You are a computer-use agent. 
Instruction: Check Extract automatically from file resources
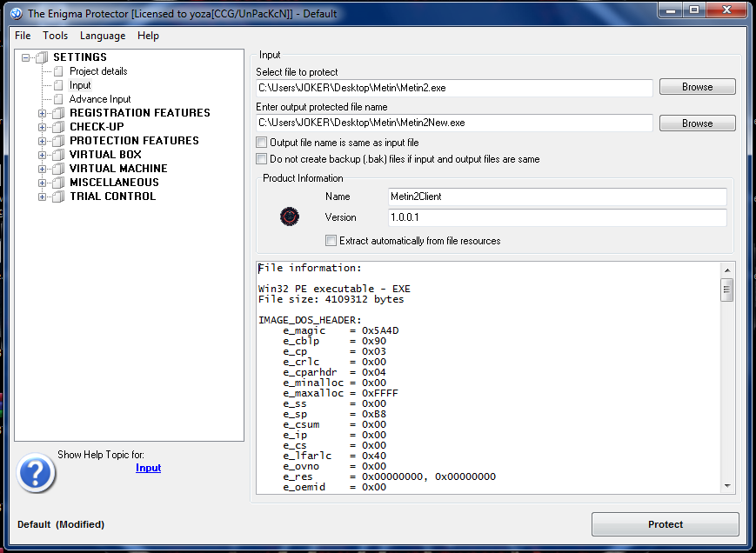tap(331, 240)
